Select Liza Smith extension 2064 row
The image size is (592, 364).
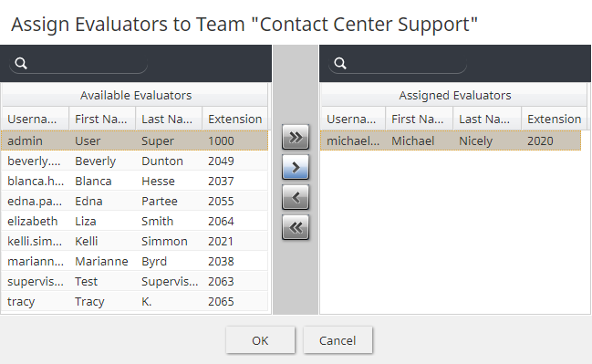click(134, 221)
